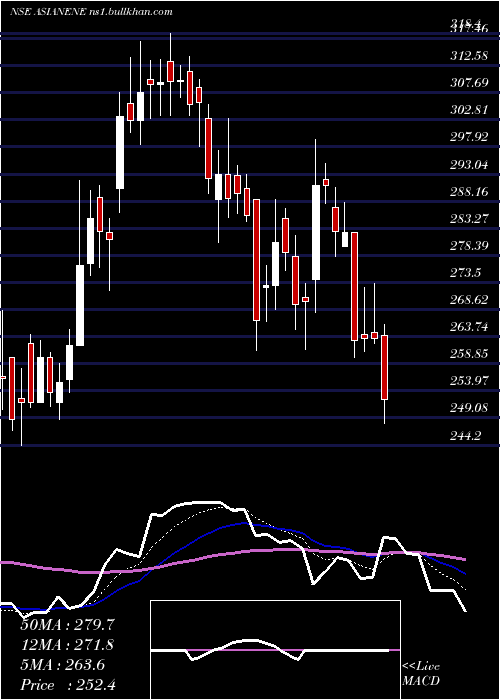Click the 253.97 price level label
500x700 pixels.
tap(468, 381)
